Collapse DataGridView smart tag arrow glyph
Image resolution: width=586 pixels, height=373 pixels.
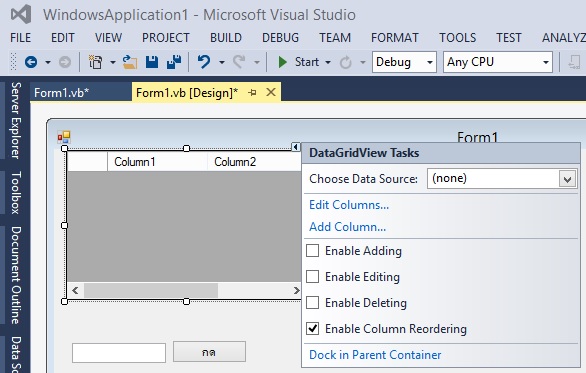[295, 147]
